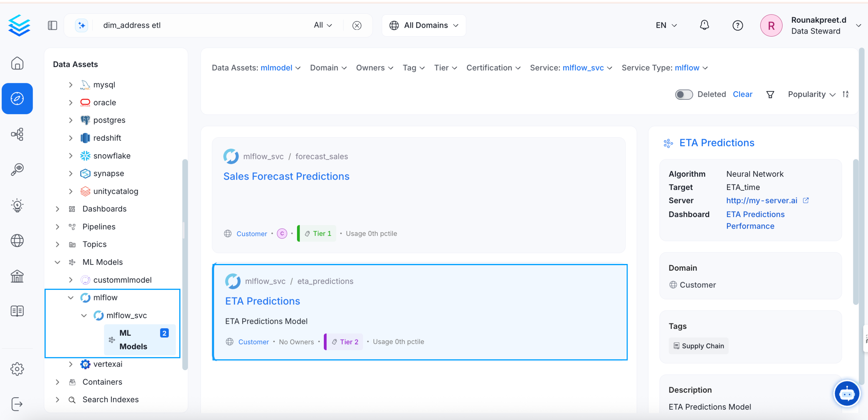868x420 pixels.
Task: Open the Glossary book icon in sidebar
Action: pyautogui.click(x=17, y=311)
